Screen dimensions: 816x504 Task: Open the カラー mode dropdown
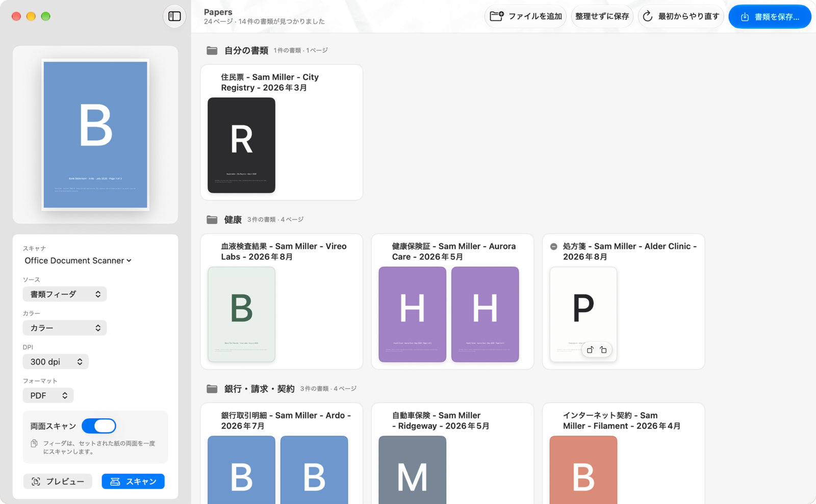coord(65,328)
